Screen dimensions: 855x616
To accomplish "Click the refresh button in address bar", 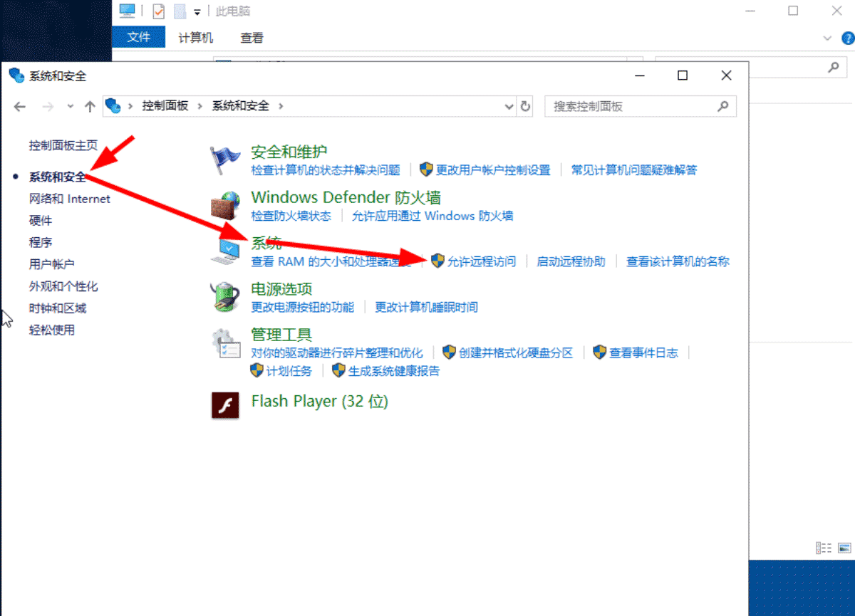I will [526, 106].
